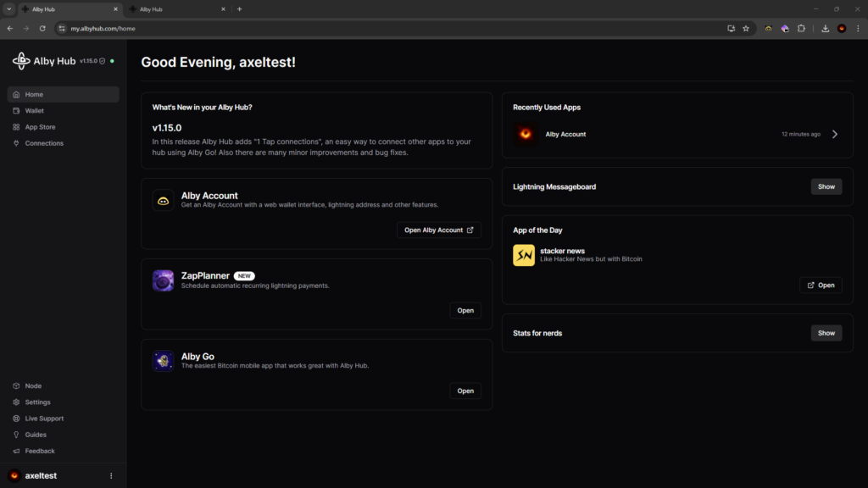Open stacker news app of the day
Image resolution: width=868 pixels, height=488 pixels.
820,285
